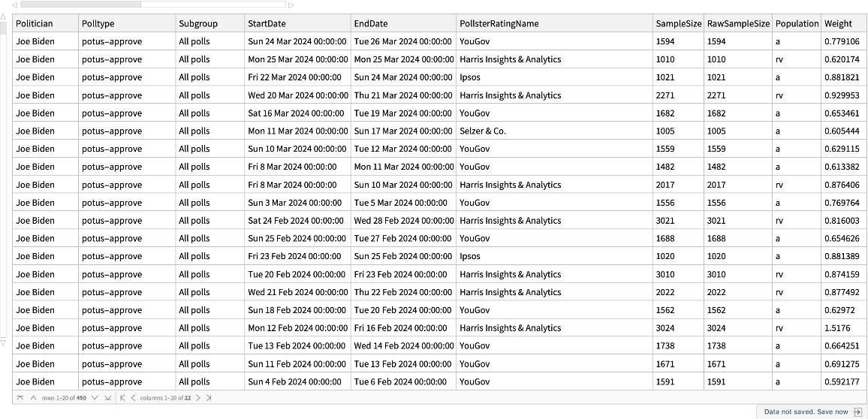Go to the next page of rows
Image resolution: width=868 pixels, height=419 pixels.
pos(94,397)
